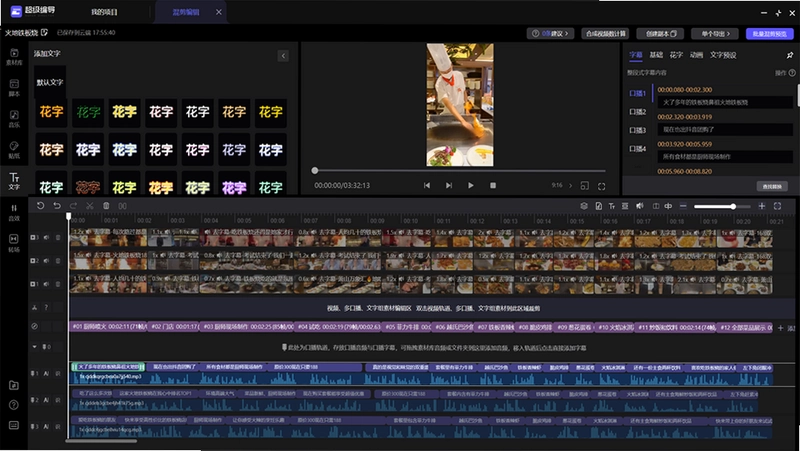Image resolution: width=800 pixels, height=451 pixels.
Task: Open the 单个导出 export options
Action: [x=715, y=34]
